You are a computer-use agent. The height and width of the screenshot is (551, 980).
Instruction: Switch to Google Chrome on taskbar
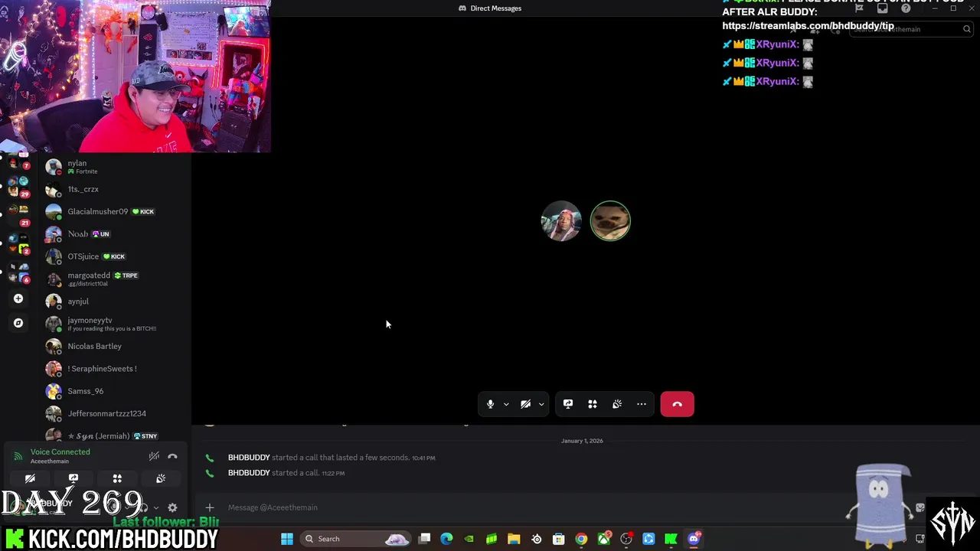581,539
